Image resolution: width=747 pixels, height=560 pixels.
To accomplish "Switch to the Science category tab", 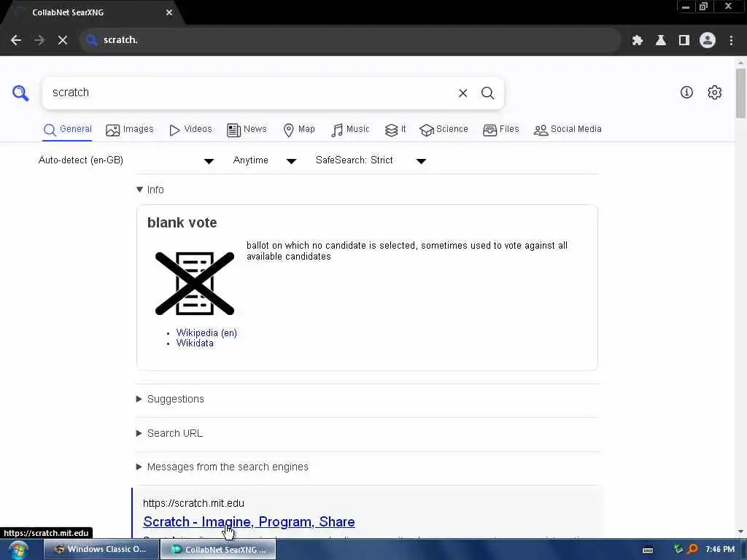I will coord(444,130).
